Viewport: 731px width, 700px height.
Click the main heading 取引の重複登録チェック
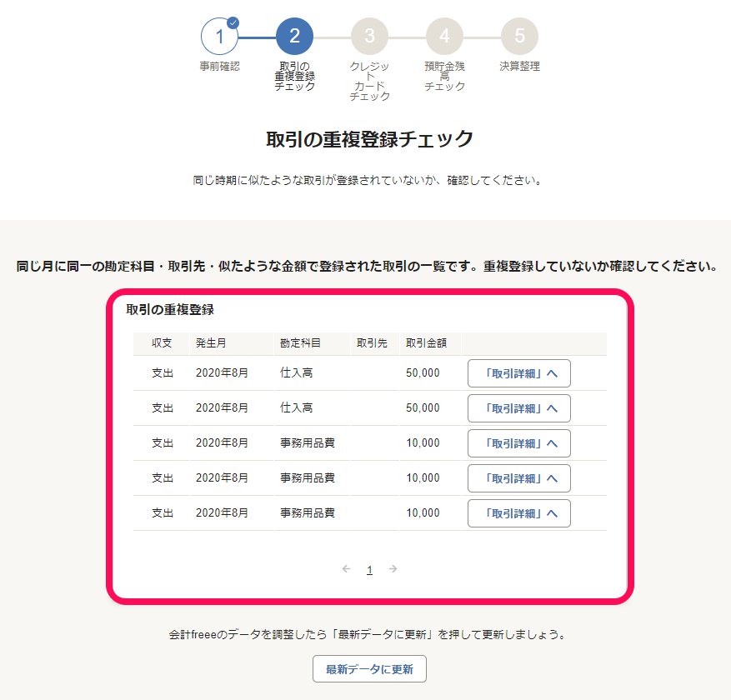(x=370, y=139)
